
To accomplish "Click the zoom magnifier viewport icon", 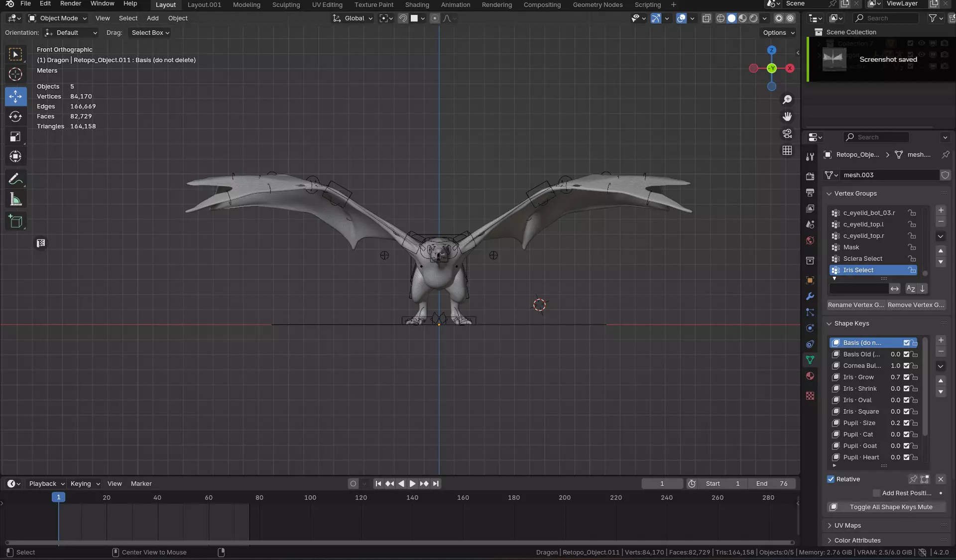I will tap(787, 100).
